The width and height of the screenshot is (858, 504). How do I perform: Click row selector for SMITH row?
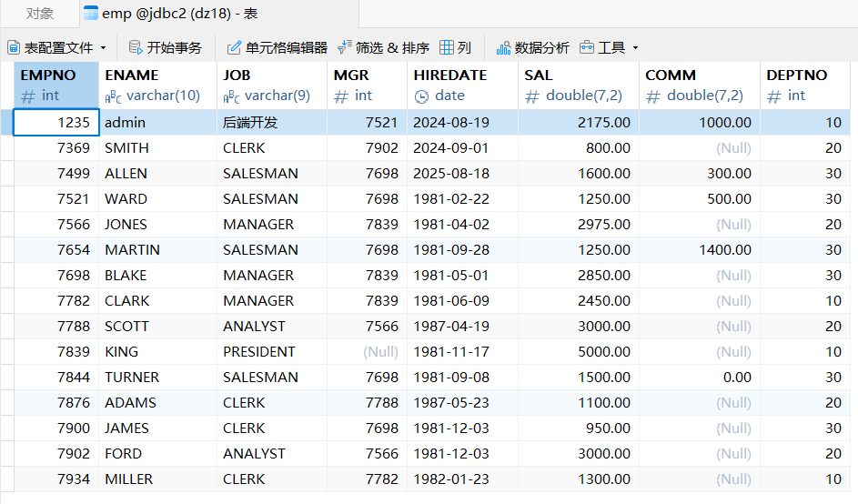[x=7, y=147]
